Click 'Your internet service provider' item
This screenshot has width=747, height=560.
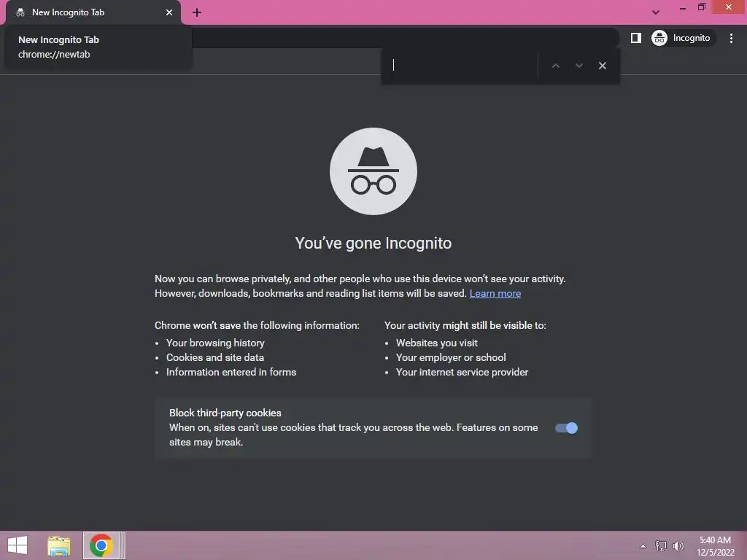[462, 373]
